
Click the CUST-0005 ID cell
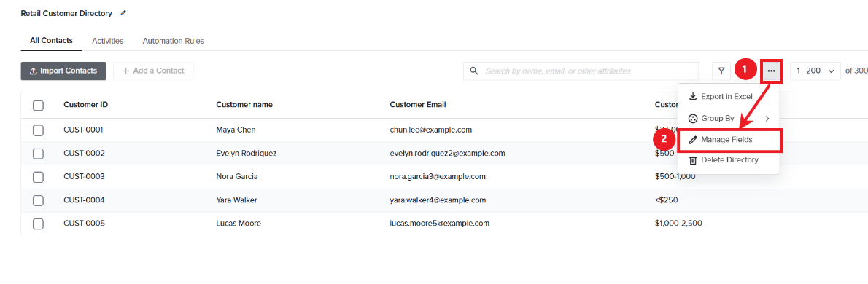point(84,224)
